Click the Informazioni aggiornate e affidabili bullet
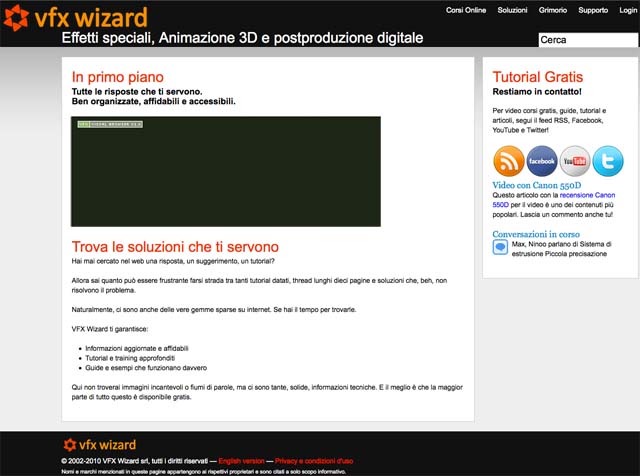This screenshot has height=476, width=640. 137,348
